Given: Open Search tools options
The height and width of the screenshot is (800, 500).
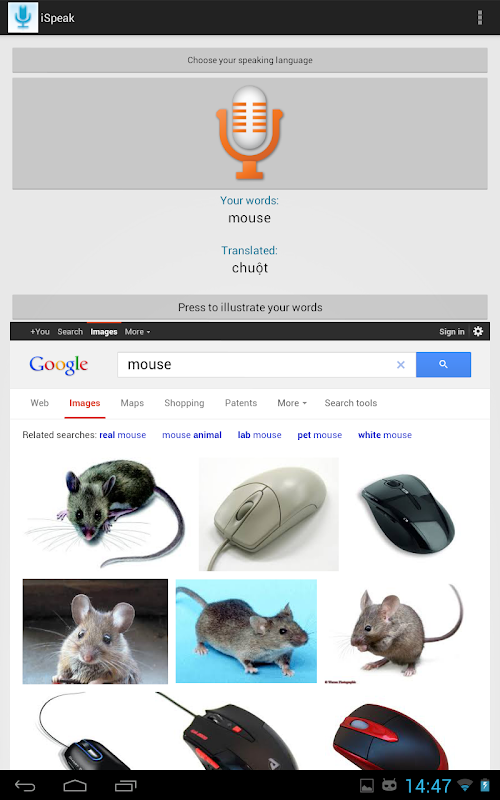Looking at the screenshot, I should point(351,403).
